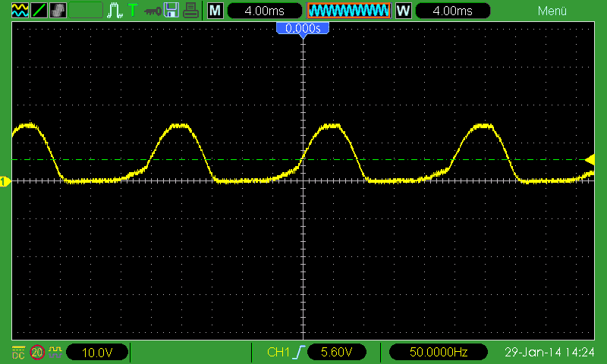Click the cyan waveform memory overview bar
Image resolution: width=607 pixels, height=364 pixels.
[349, 11]
